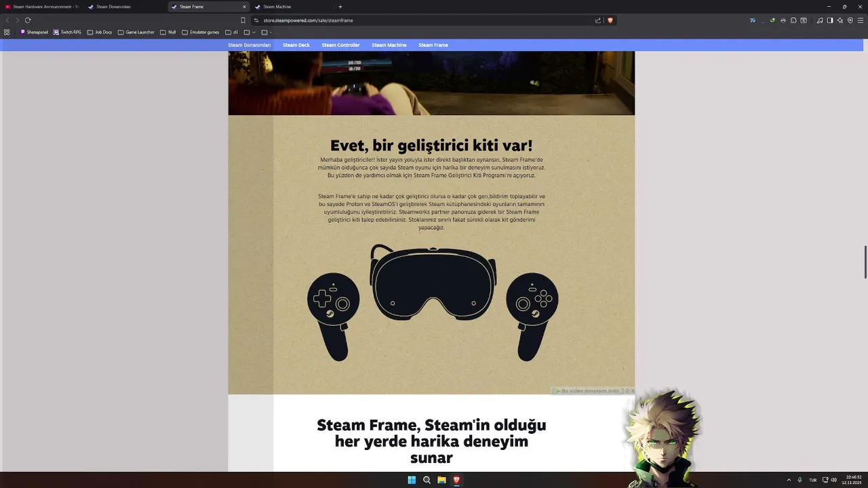Screen dimensions: 868x488
Task: Go back with the browser back arrow
Action: coord(7,20)
